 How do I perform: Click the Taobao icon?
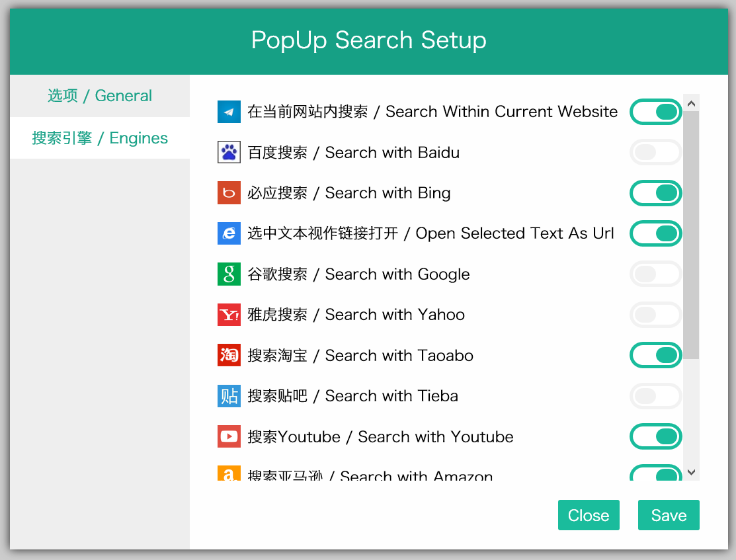pos(229,355)
